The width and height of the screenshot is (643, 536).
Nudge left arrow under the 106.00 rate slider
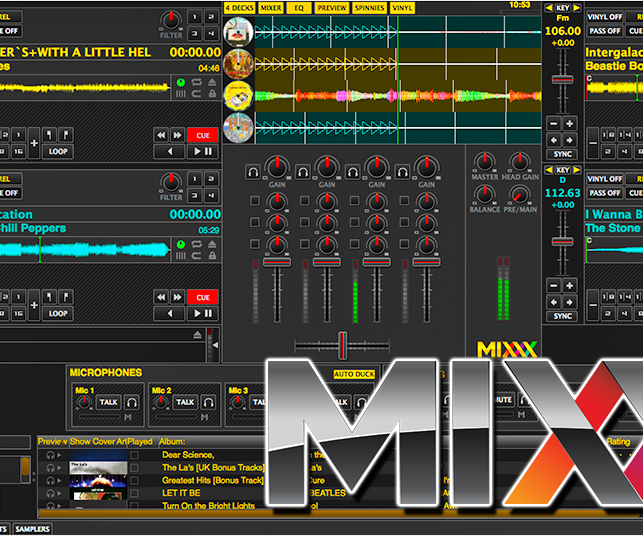coord(554,140)
